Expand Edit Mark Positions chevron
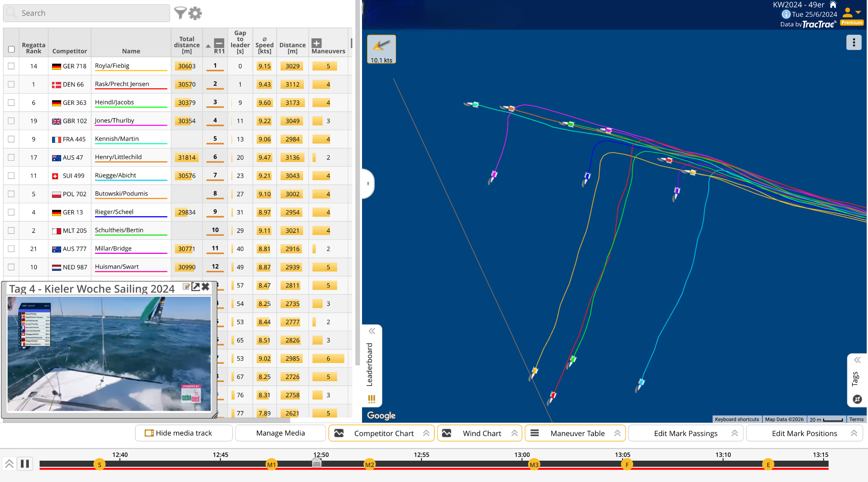This screenshot has height=482, width=868. point(854,433)
